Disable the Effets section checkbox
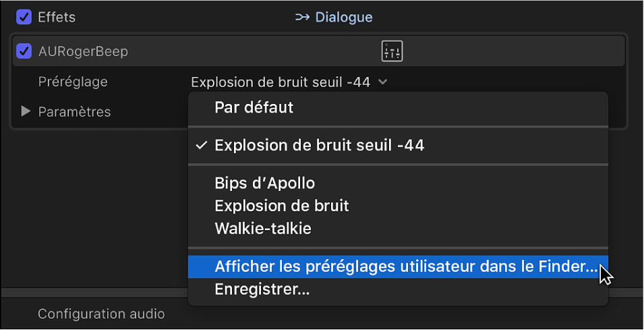Image resolution: width=644 pixels, height=330 pixels. tap(24, 17)
